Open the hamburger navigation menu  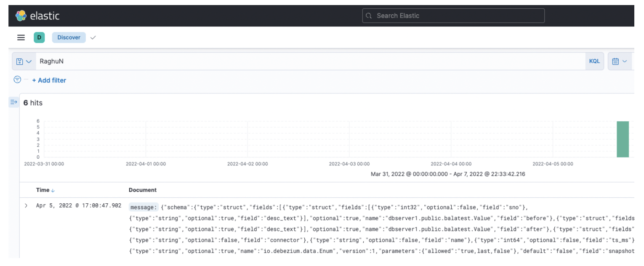pos(21,37)
